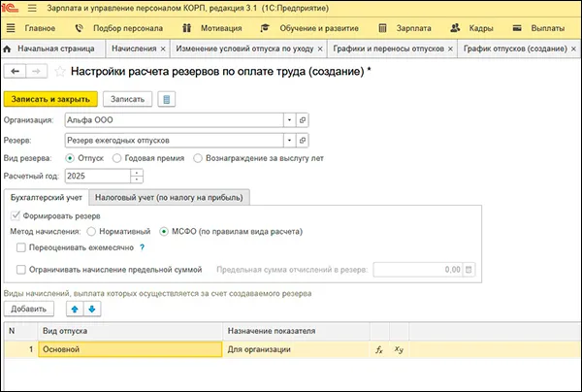The height and width of the screenshot is (392, 582).
Task: Select the Основной cell in vacation table
Action: [126, 349]
